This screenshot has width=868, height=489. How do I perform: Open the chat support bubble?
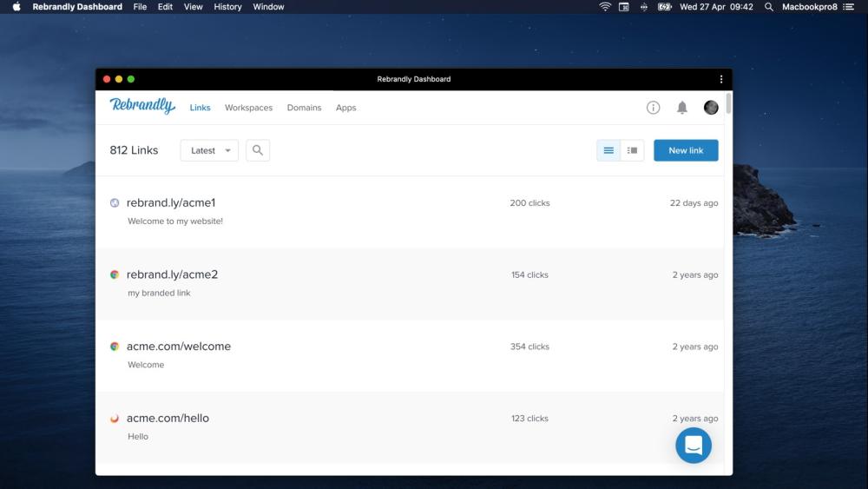coord(694,446)
